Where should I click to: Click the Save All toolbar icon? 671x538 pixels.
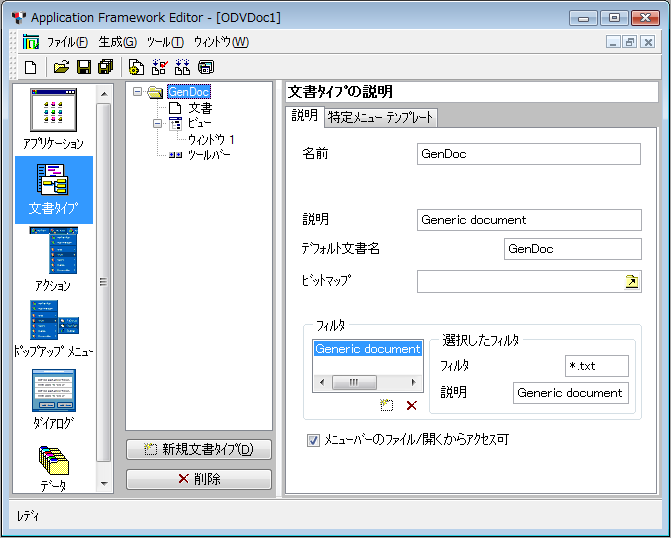(104, 67)
